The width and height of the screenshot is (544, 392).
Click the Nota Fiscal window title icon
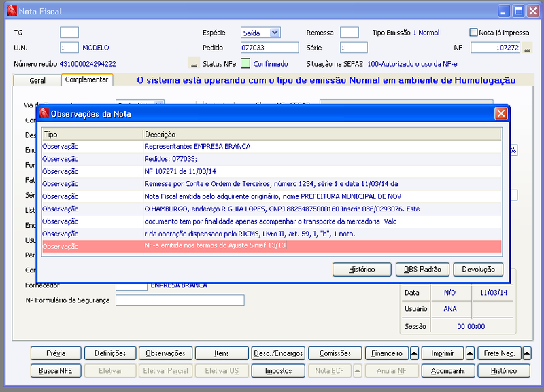[x=12, y=11]
